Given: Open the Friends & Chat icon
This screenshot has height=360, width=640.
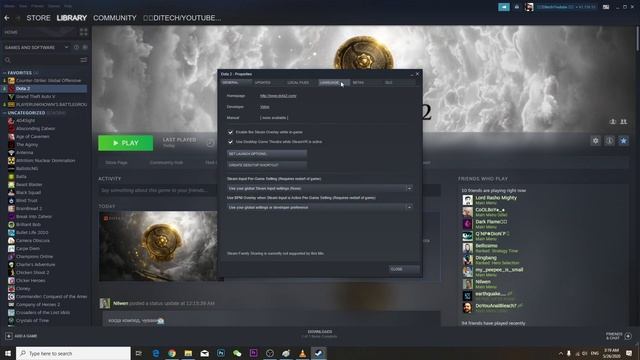Looking at the screenshot, I should coord(628,336).
